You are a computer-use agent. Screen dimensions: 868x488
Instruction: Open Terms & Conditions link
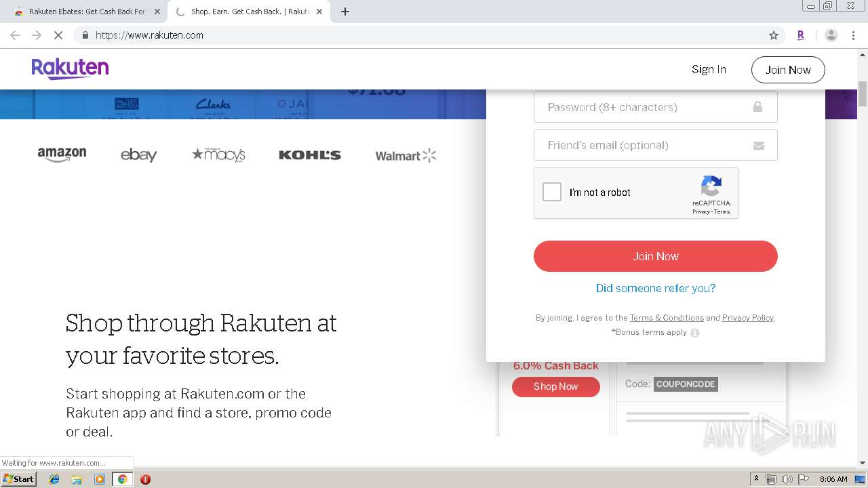[x=667, y=318]
